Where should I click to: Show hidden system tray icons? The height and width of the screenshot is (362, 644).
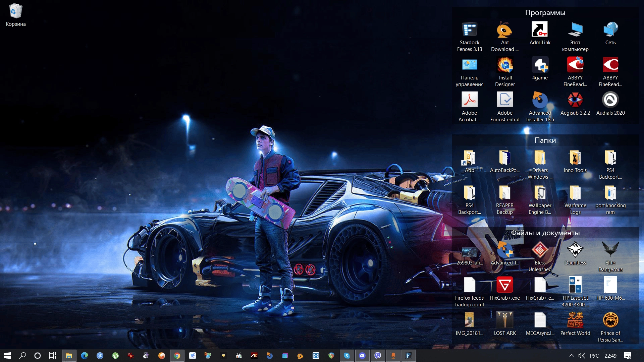click(x=572, y=356)
